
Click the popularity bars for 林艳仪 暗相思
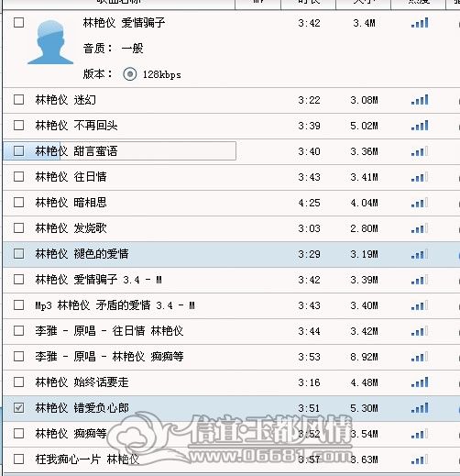tap(420, 203)
